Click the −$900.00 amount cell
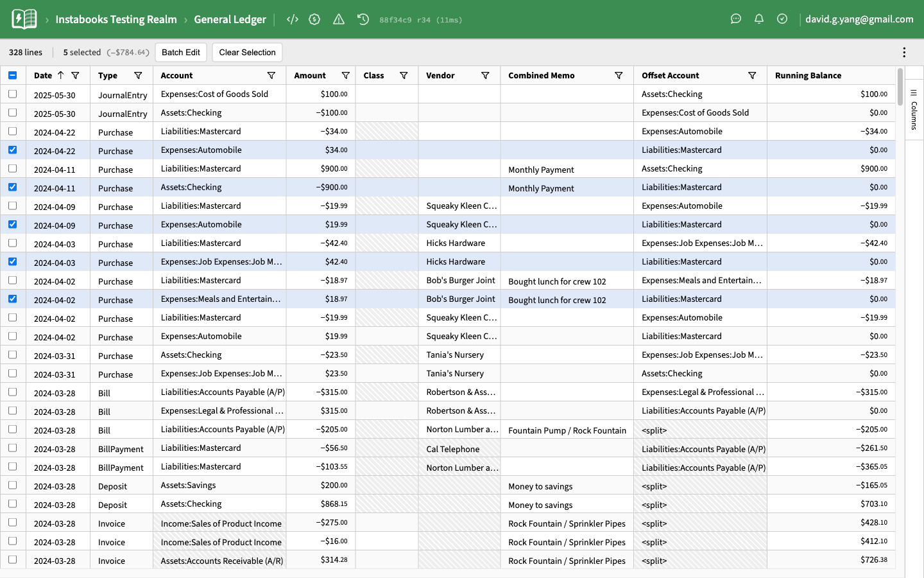 point(321,187)
